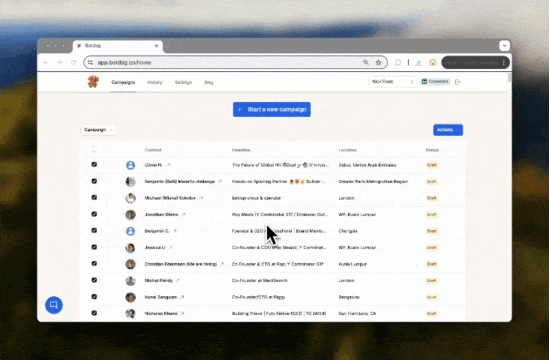This screenshot has height=360, width=550.
Task: Click the Draft badge in Chengdu row
Action: tap(432, 231)
